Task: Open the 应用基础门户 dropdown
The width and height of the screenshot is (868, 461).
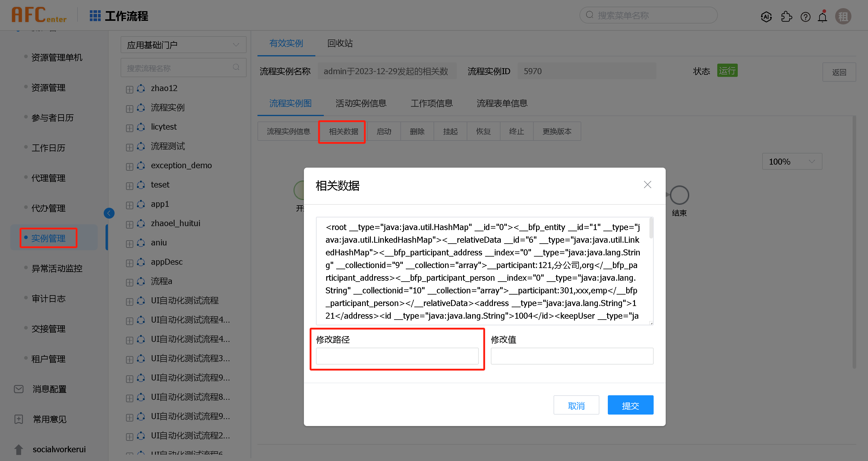Action: pyautogui.click(x=183, y=45)
